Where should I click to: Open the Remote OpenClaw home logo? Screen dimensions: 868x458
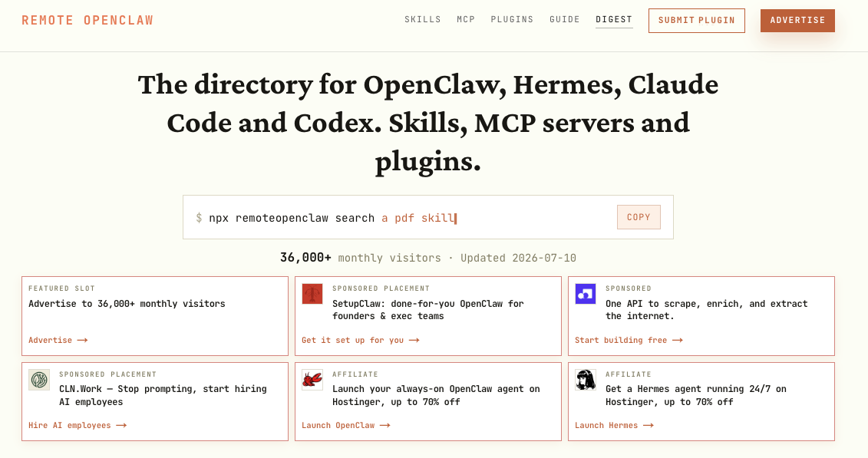tap(87, 21)
